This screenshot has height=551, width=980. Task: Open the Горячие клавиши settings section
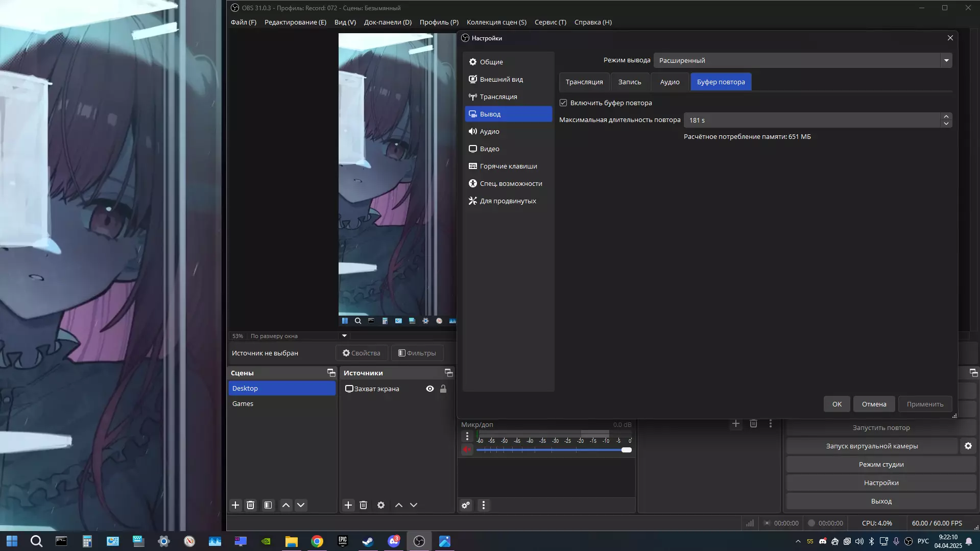pos(508,166)
